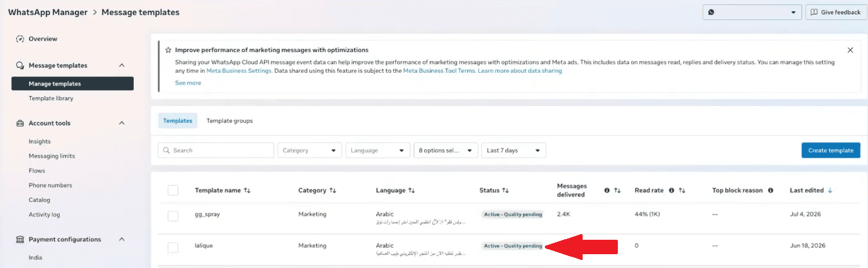Open Learn more about data sharing link
This screenshot has height=268, width=868.
click(520, 71)
